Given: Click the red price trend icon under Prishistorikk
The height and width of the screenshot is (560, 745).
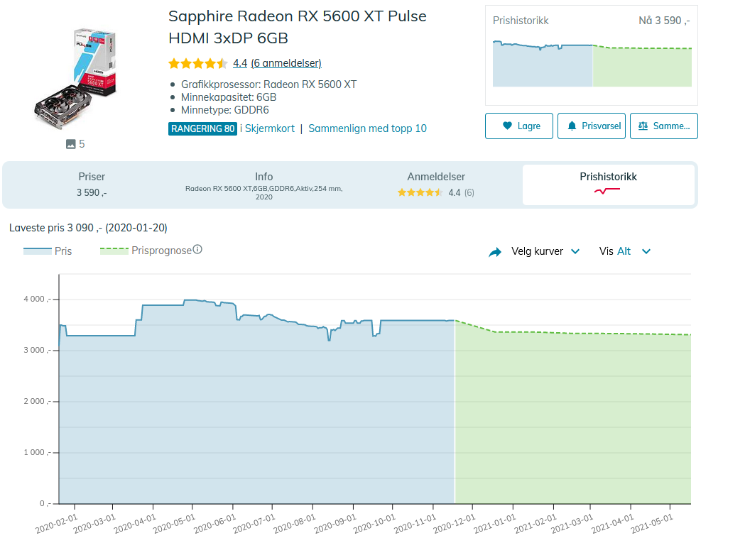Looking at the screenshot, I should [x=607, y=191].
